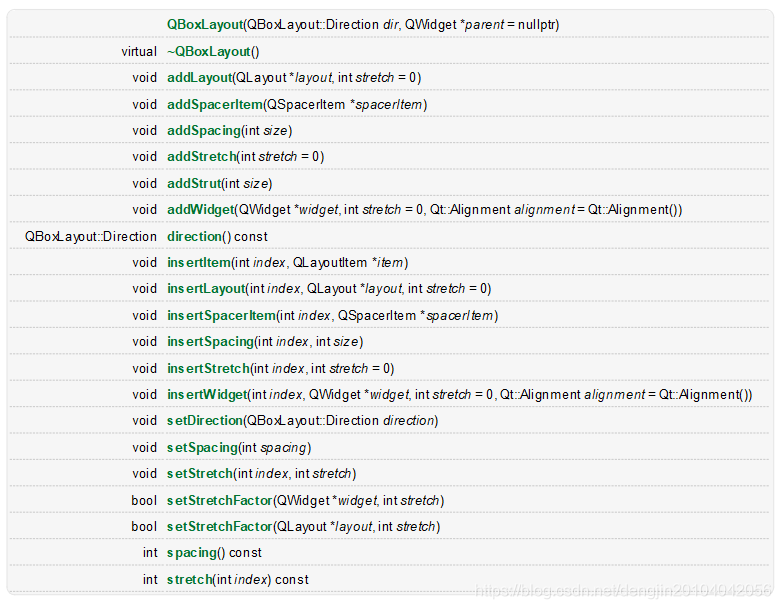Open the setDirection function link
The image size is (781, 609).
pyautogui.click(x=205, y=420)
